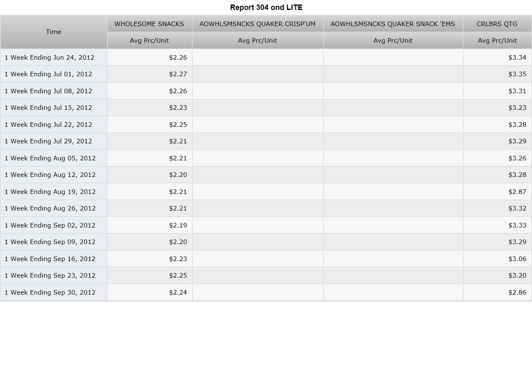Click the $3.33 value for Sep 02
Image resolution: width=532 pixels, height=392 pixels.
(517, 225)
